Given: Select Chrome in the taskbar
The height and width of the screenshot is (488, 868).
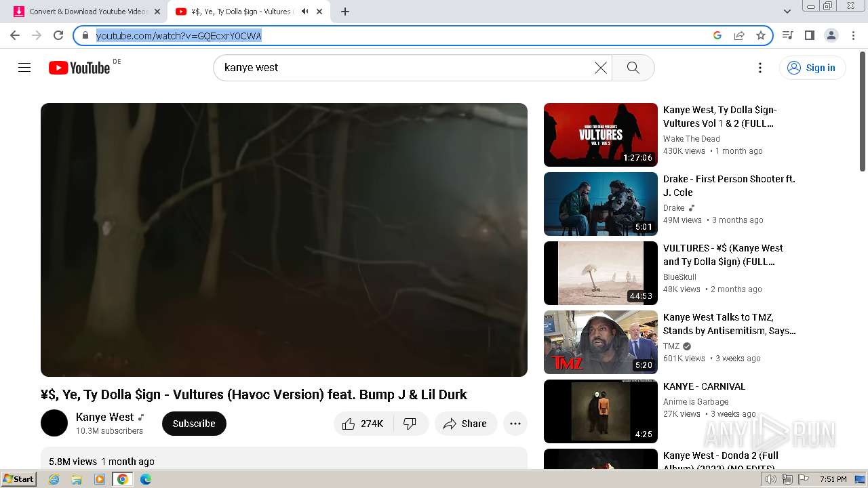Looking at the screenshot, I should [123, 479].
